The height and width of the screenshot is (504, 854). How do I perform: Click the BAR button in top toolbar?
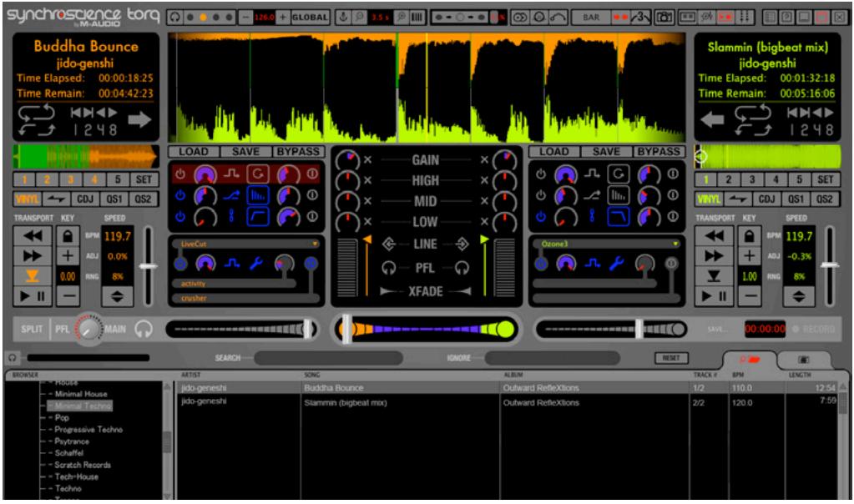pos(591,17)
